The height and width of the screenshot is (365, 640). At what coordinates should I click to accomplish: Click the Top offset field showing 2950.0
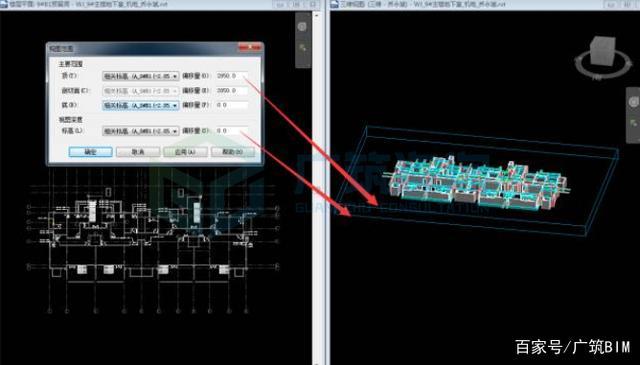tap(232, 76)
